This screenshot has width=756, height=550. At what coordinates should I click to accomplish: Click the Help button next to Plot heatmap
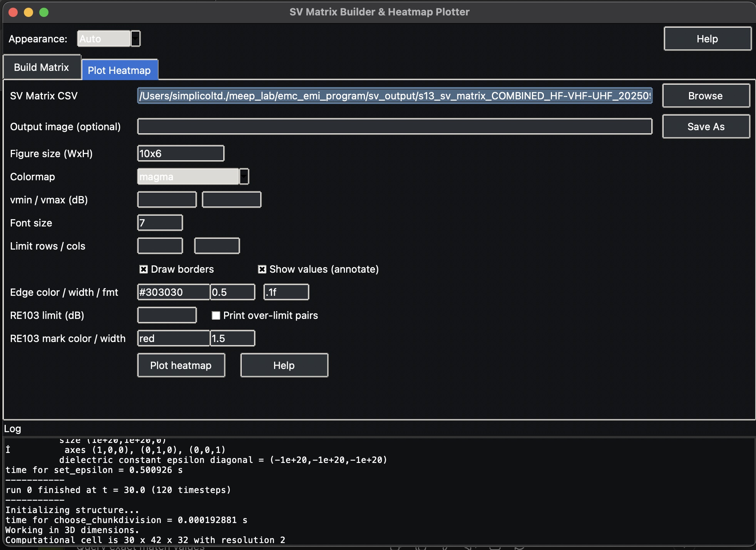pyautogui.click(x=284, y=365)
